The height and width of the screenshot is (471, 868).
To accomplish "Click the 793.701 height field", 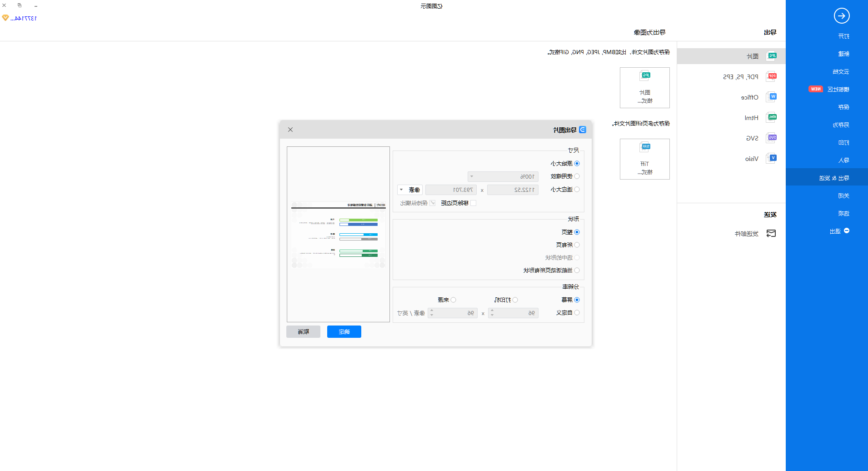I will click(451, 190).
